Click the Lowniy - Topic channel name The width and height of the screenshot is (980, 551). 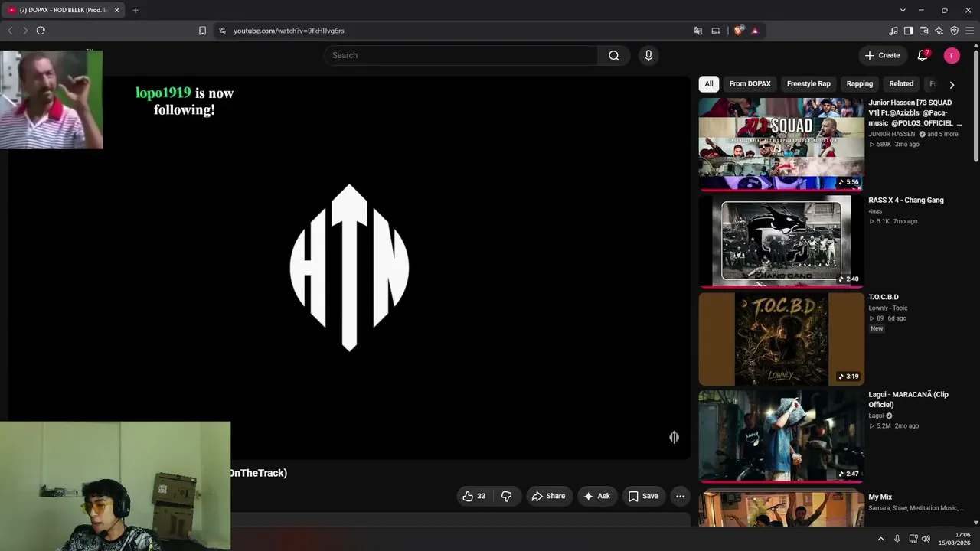tap(888, 308)
